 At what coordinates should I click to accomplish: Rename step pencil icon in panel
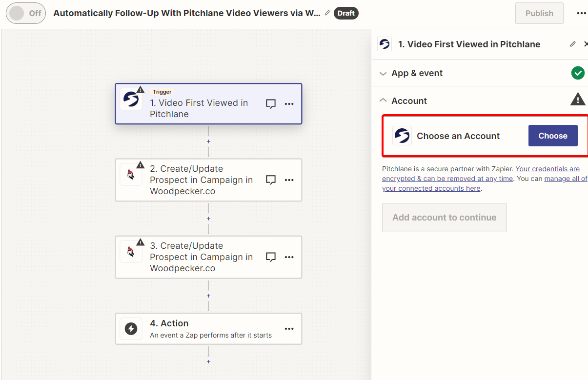(573, 44)
